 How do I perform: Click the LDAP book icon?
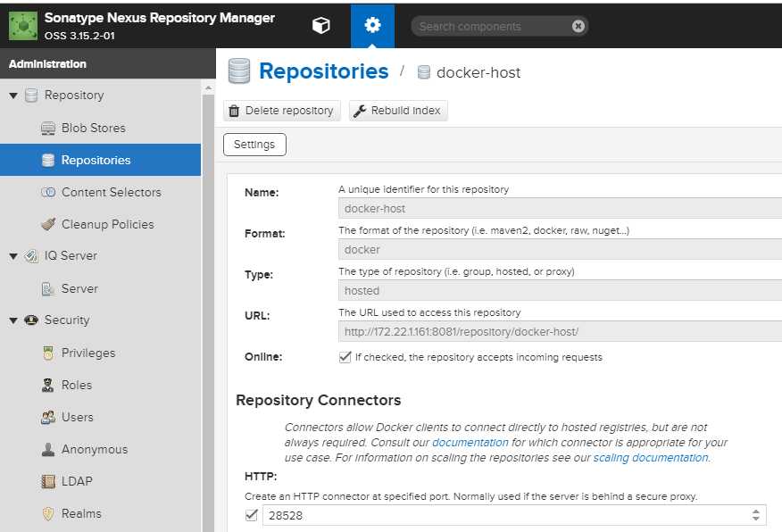tap(48, 482)
